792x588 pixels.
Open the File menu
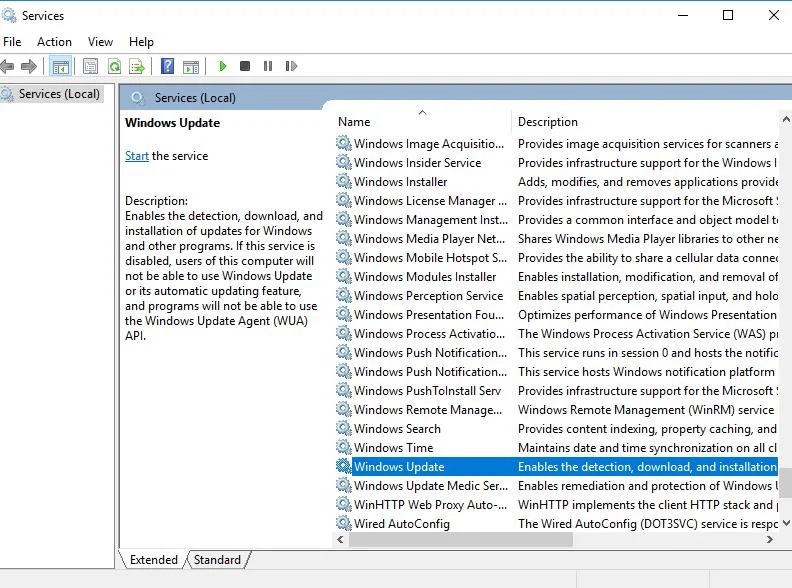(12, 42)
